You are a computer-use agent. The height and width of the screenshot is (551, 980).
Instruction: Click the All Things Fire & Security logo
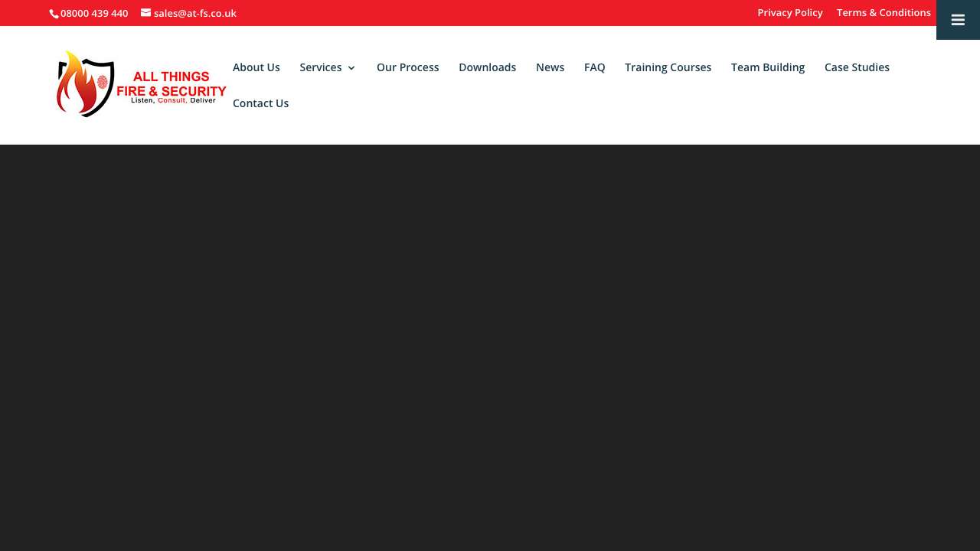coord(141,85)
